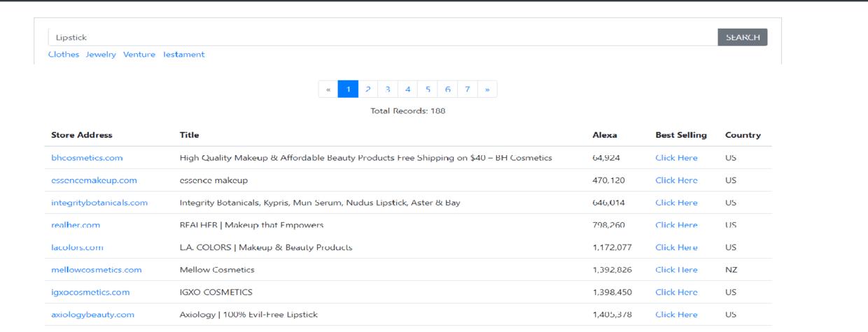Select pagination page 6

[x=447, y=89]
